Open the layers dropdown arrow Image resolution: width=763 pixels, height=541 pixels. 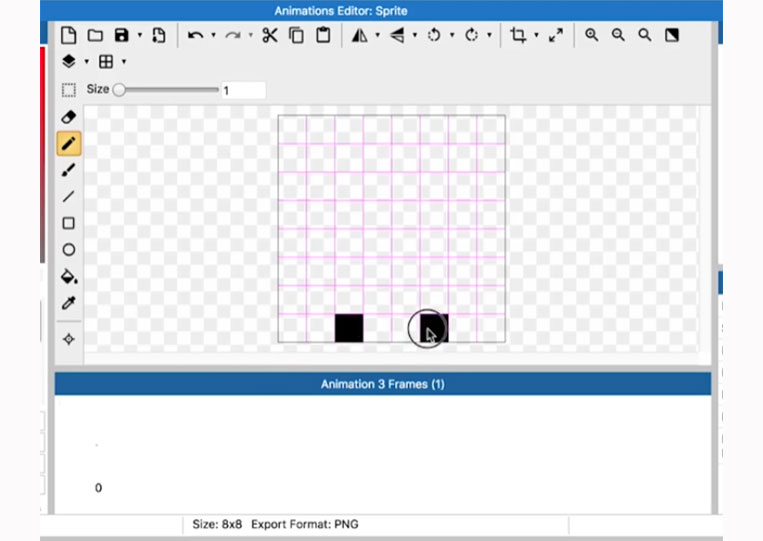pos(87,61)
